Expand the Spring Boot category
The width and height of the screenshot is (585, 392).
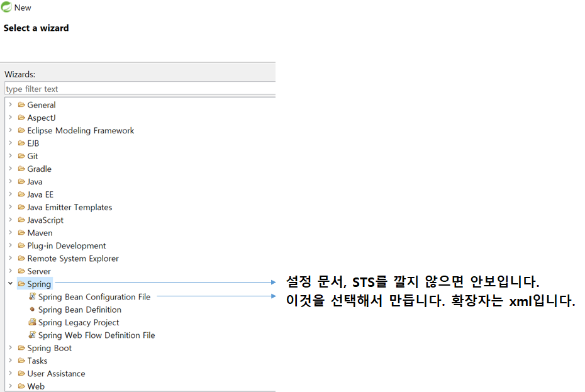point(11,348)
